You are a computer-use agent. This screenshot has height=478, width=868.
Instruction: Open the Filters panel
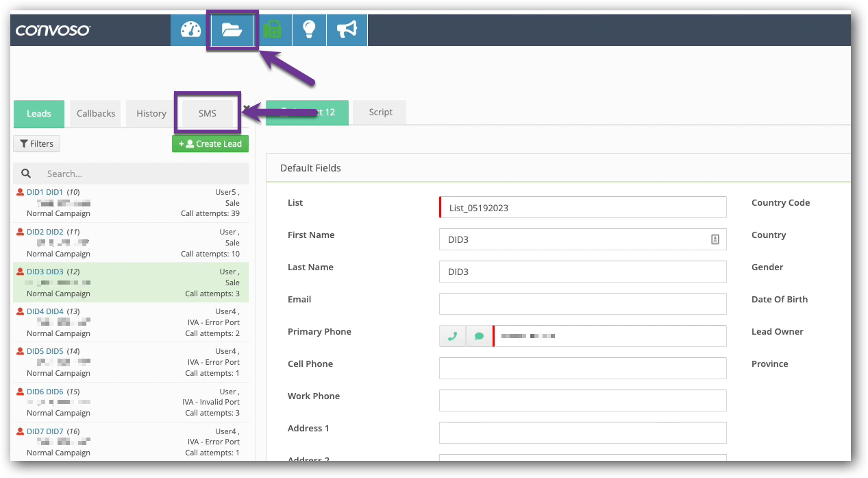click(36, 143)
